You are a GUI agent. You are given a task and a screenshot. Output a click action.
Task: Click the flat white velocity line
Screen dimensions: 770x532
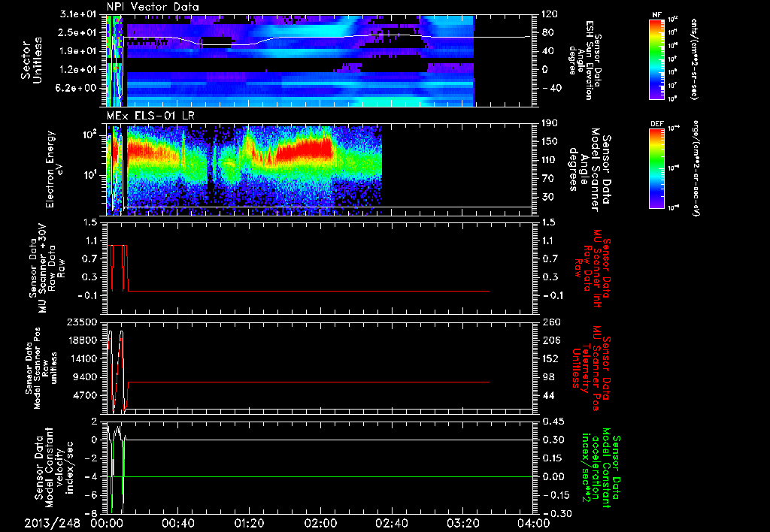pyautogui.click(x=329, y=440)
